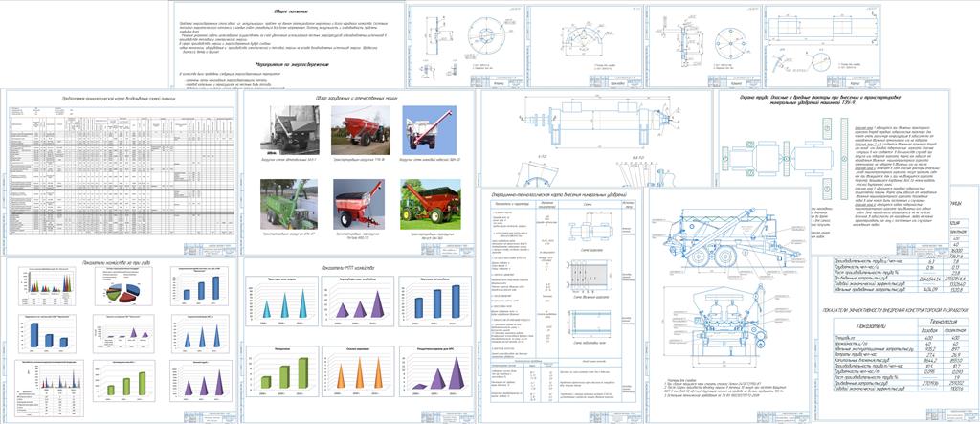Screen dimensions: 980x424
Task: Select the 3D pie chart in farm indicators
Action: point(123,289)
